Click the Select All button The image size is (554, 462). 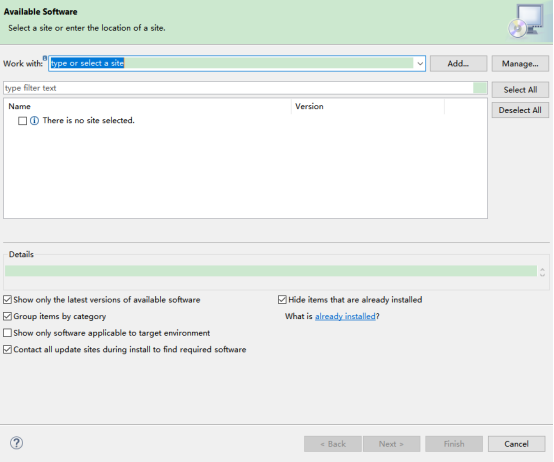coord(520,90)
